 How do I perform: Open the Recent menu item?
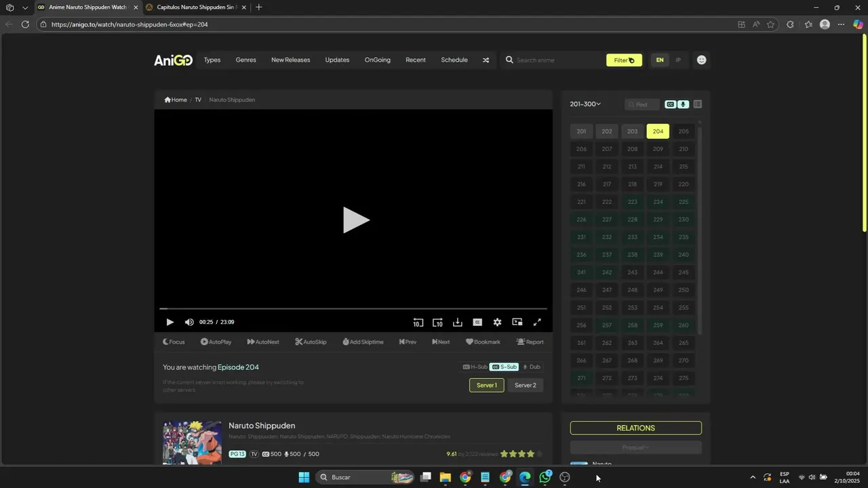click(x=416, y=60)
